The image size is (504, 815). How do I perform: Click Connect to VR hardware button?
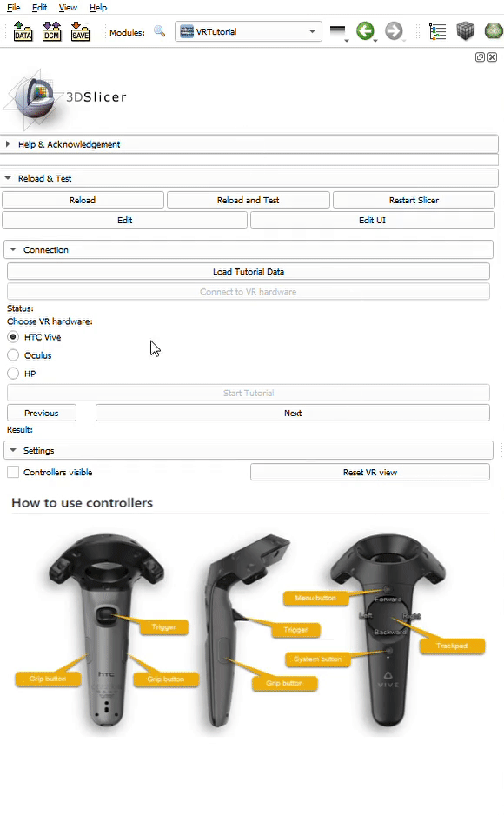249,292
